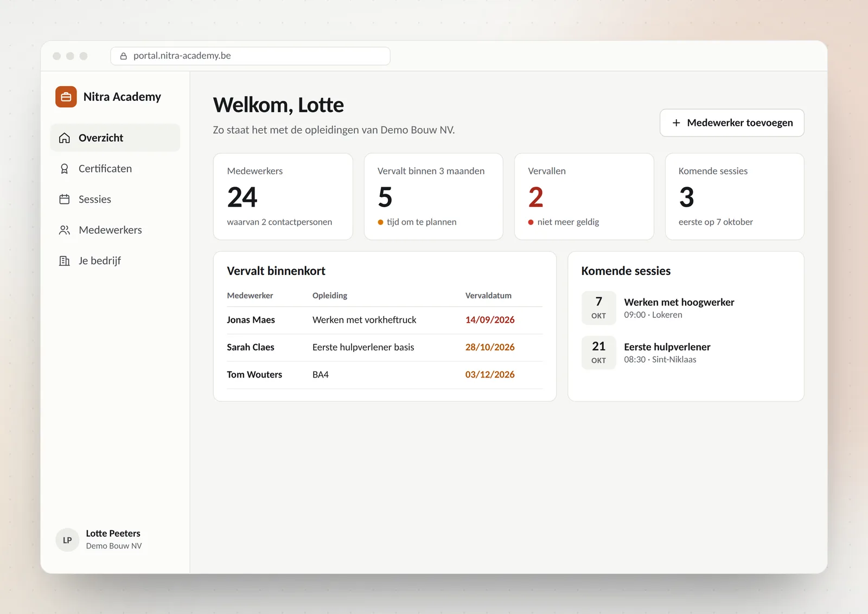Image resolution: width=868 pixels, height=614 pixels.
Task: Click the Vervaldatum column header
Action: coord(488,296)
